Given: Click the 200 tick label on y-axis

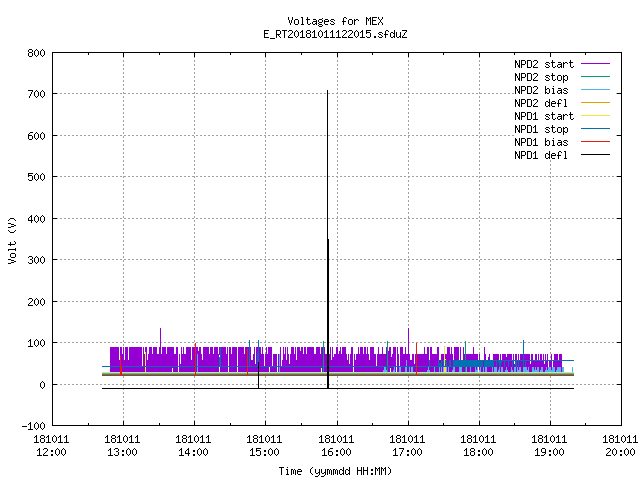Looking at the screenshot, I should coord(36,302).
